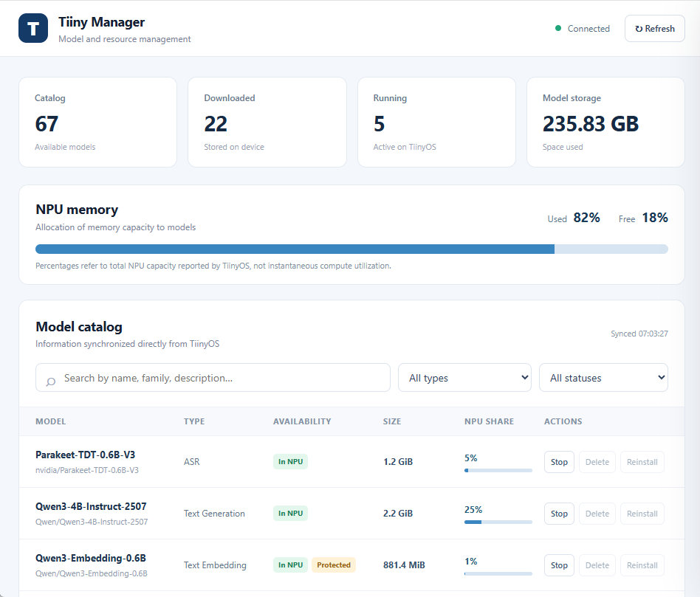Viewport: 700px width, 597px height.
Task: Click the TYPE column header
Action: 194,421
